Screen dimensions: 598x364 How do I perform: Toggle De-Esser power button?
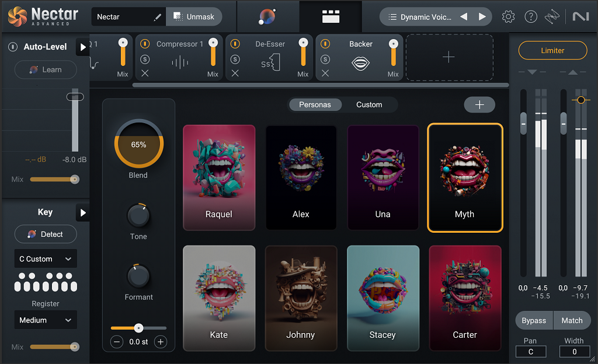point(235,44)
